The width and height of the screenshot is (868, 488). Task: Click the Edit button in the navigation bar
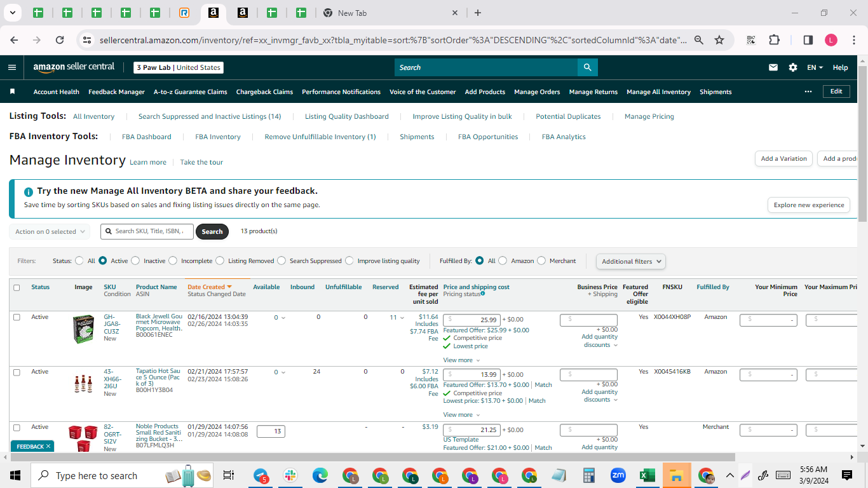(836, 91)
